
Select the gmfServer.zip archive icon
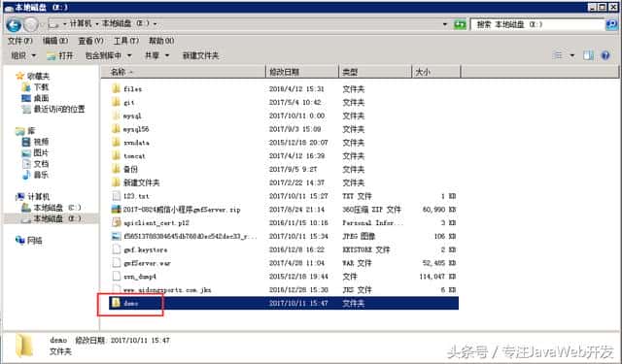(116, 209)
